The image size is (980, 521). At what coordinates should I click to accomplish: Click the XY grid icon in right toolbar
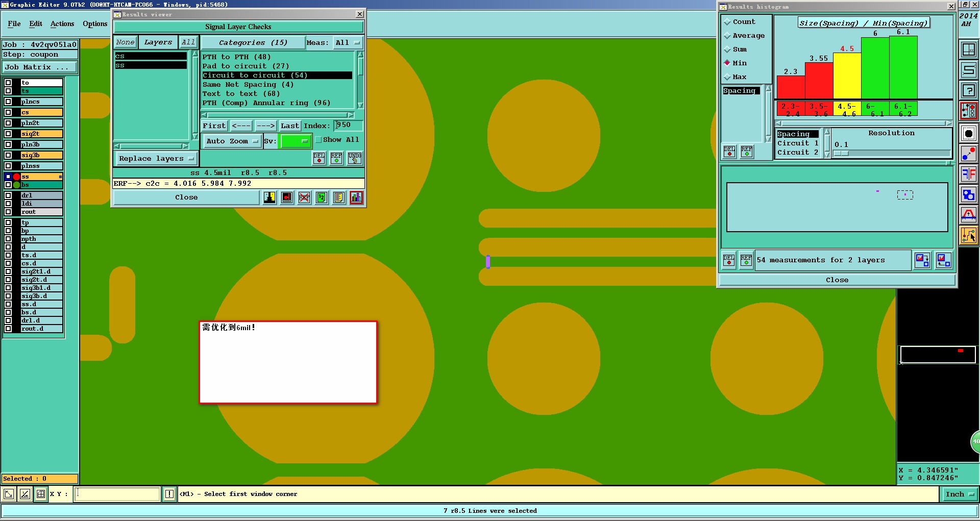coord(968,49)
